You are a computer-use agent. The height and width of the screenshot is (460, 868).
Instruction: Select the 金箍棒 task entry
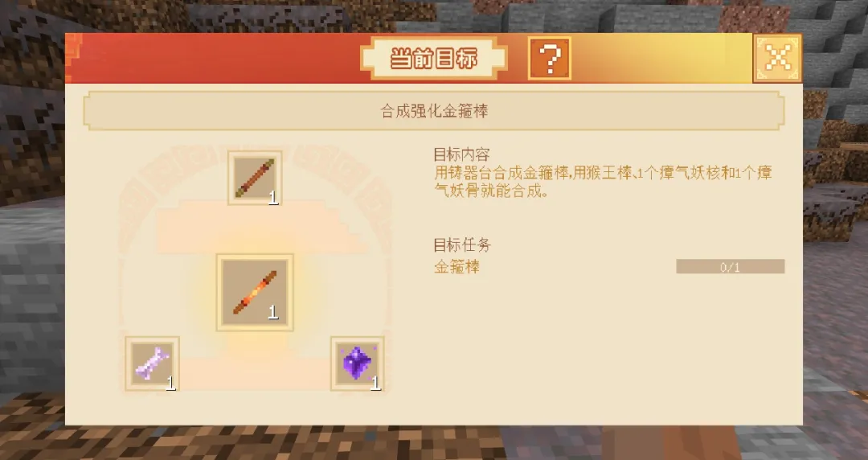coord(457,267)
